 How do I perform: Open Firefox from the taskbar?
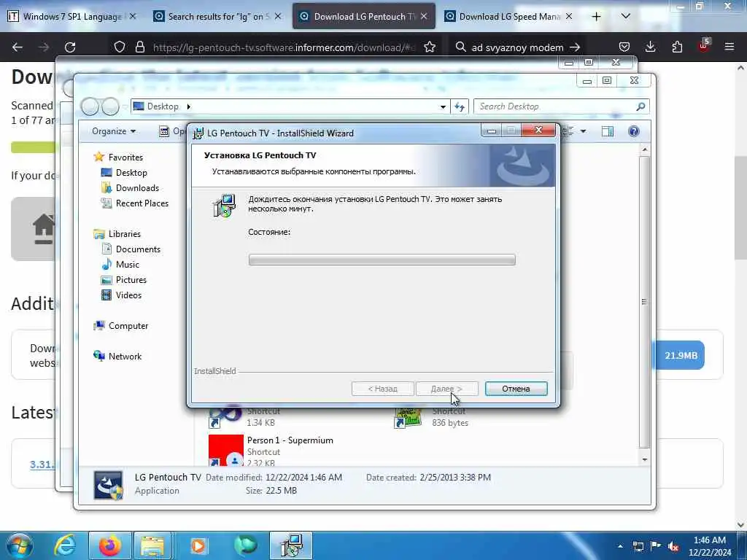(x=109, y=545)
